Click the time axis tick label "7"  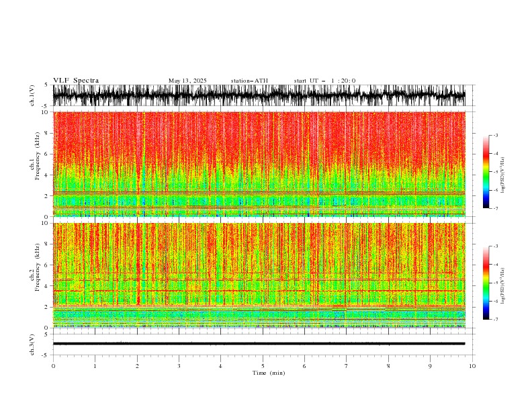pyautogui.click(x=347, y=366)
